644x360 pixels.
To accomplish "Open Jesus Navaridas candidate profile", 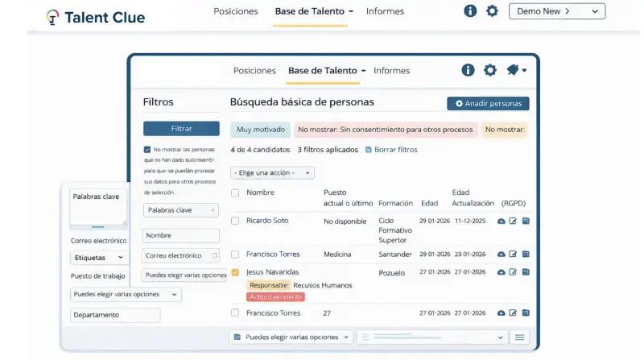I will click(x=272, y=272).
